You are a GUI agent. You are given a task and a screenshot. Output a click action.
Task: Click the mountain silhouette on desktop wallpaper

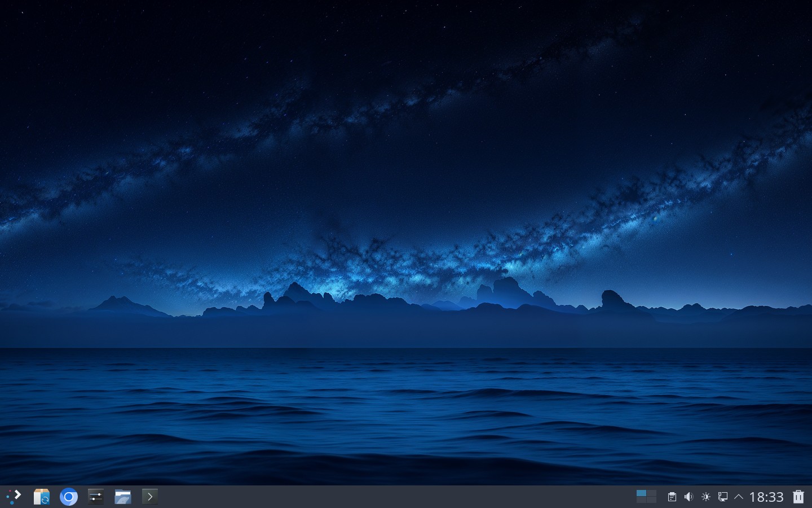[507, 294]
